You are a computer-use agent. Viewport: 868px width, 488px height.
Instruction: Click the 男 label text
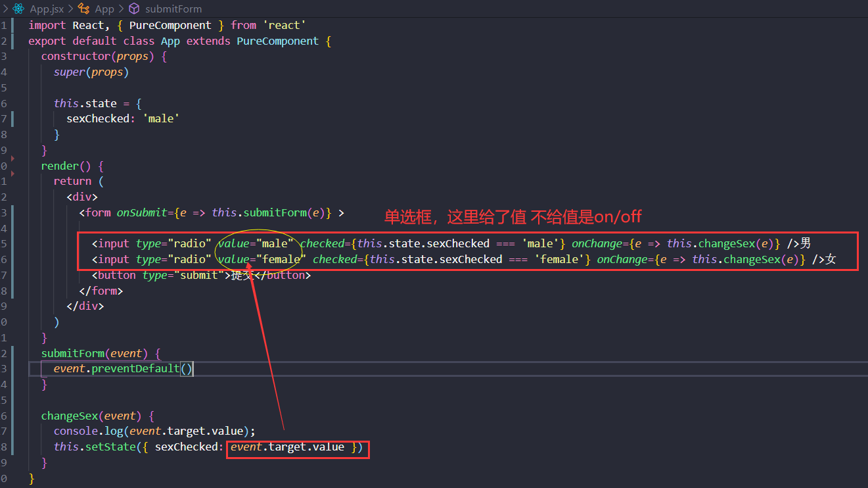point(806,243)
